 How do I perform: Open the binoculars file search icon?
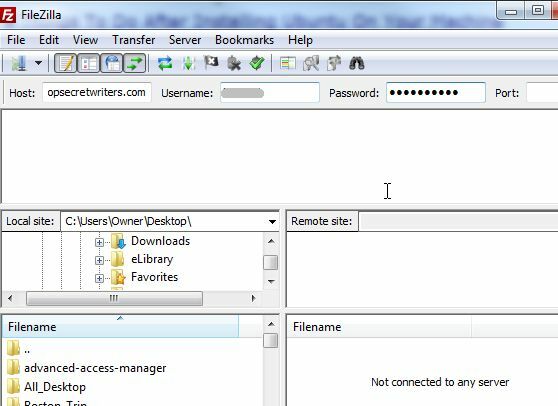[x=357, y=64]
